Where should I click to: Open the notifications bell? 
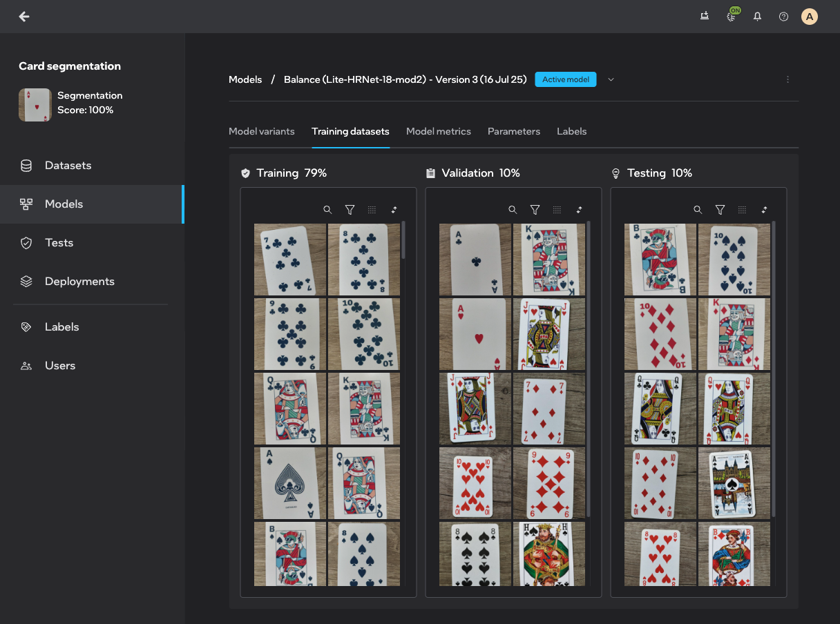(x=757, y=17)
